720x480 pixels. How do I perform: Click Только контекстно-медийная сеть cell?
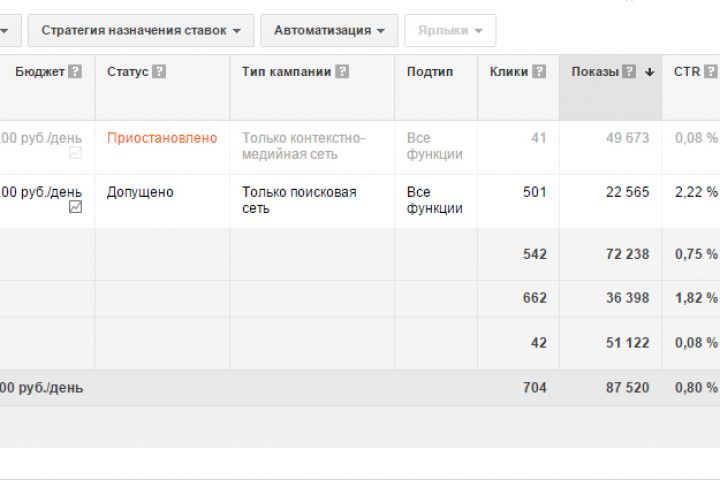(303, 146)
